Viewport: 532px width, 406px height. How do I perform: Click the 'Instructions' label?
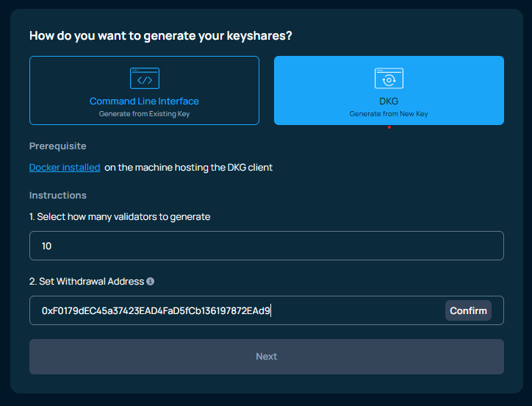57,196
